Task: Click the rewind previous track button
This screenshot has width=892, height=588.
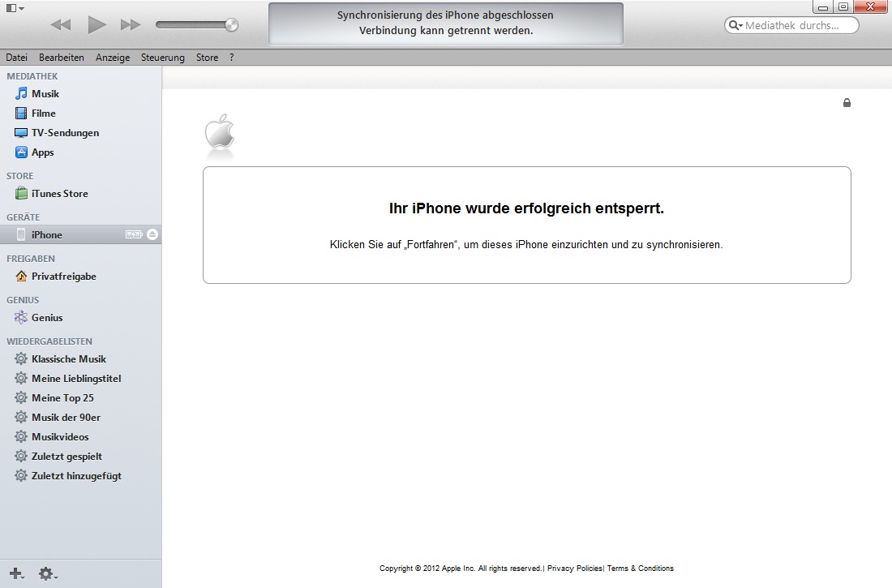Action: coord(61,25)
